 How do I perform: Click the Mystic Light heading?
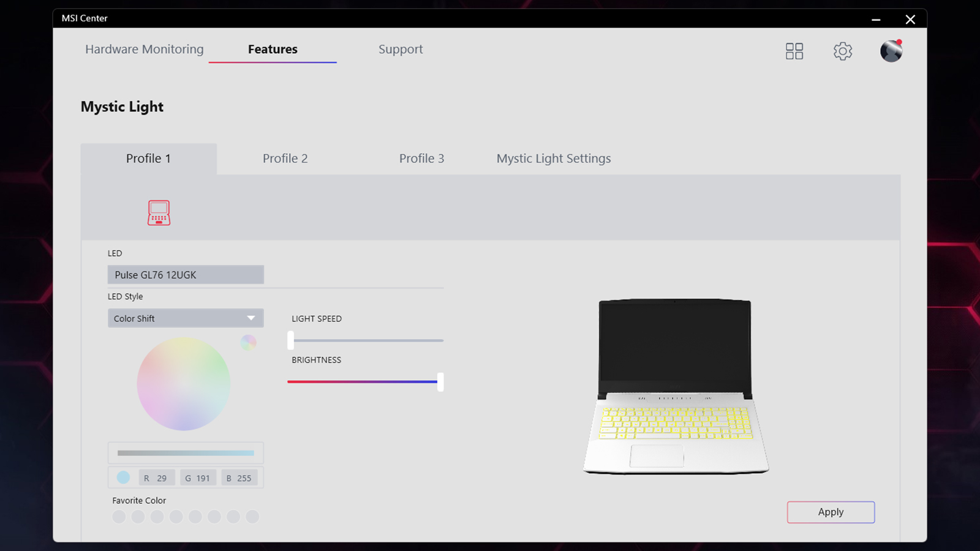[x=122, y=107]
